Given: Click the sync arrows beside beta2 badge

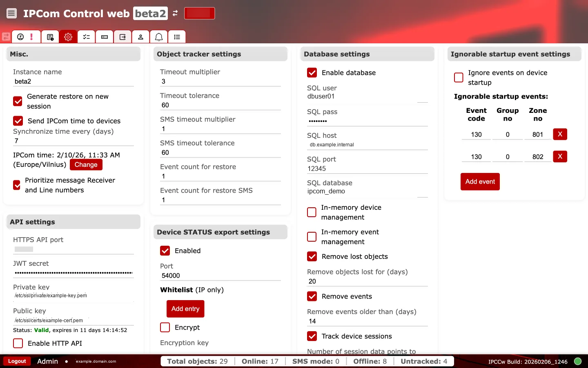Looking at the screenshot, I should click(x=175, y=13).
